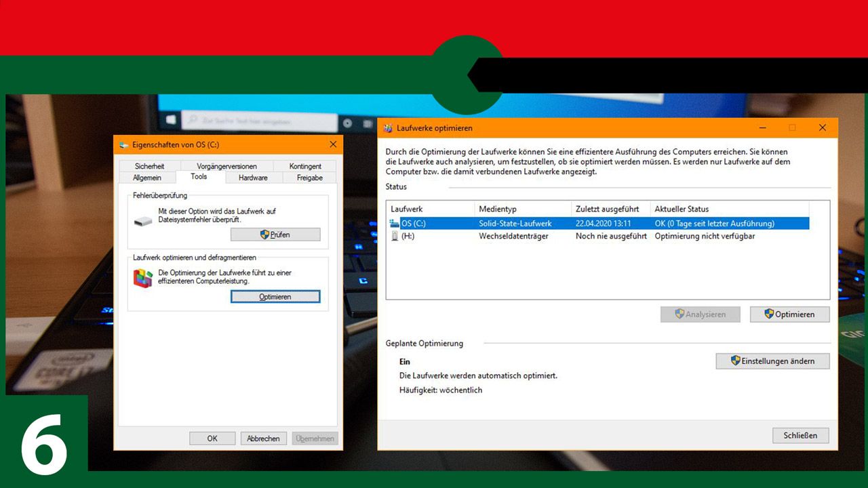Switch to the Hardware tab
The width and height of the screenshot is (868, 488).
[x=253, y=177]
